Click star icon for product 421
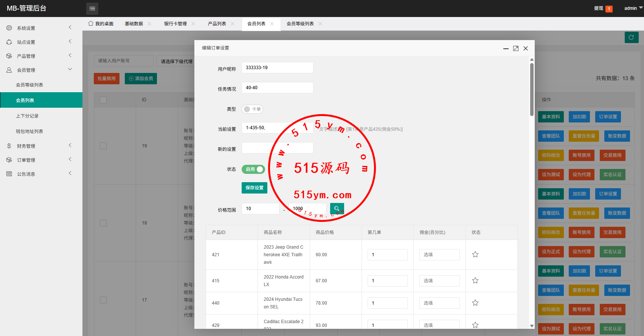The height and width of the screenshot is (336, 644). [x=475, y=254]
